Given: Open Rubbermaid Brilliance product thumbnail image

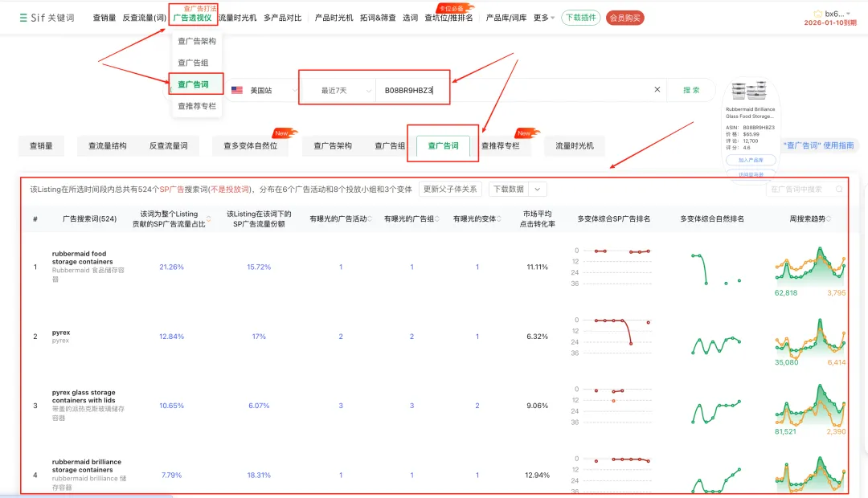Looking at the screenshot, I should 749,91.
